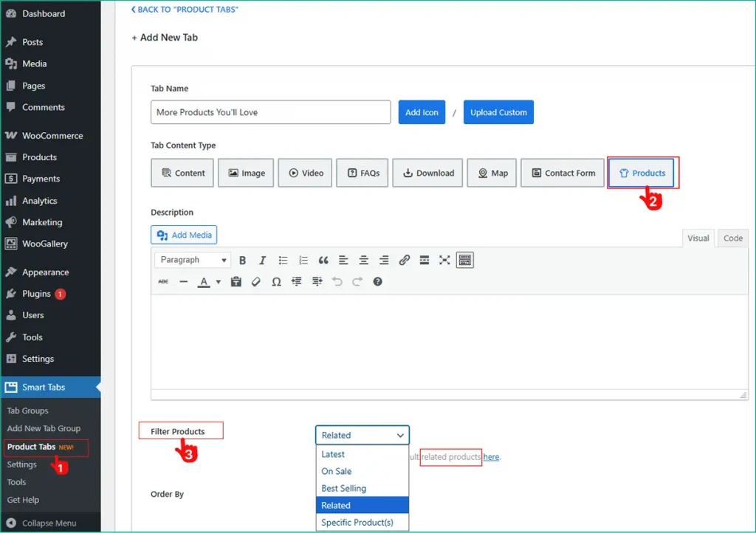Switch to the Code editor tab

tap(732, 238)
